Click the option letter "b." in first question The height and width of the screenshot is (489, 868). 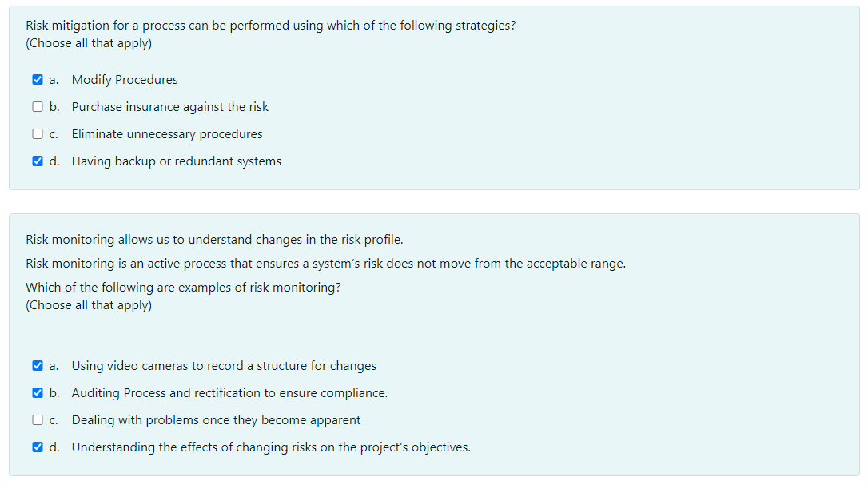54,106
